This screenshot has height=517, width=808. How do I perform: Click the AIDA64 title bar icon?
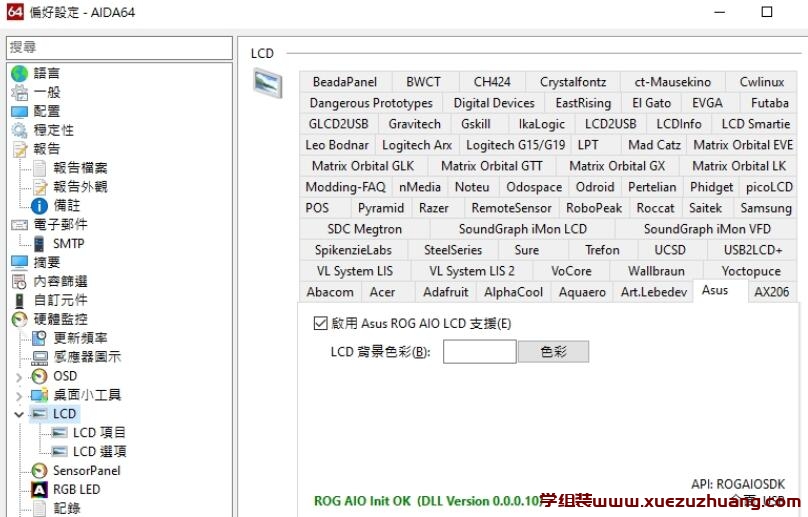(x=15, y=11)
